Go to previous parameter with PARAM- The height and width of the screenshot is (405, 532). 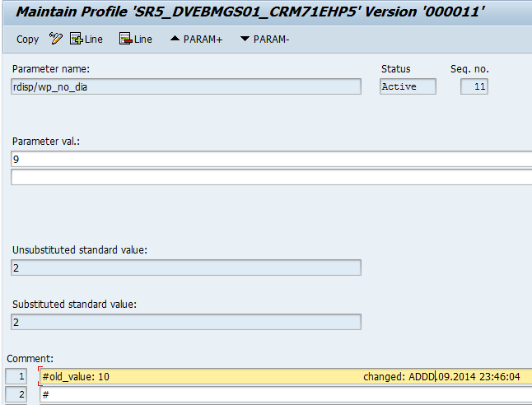tap(264, 40)
